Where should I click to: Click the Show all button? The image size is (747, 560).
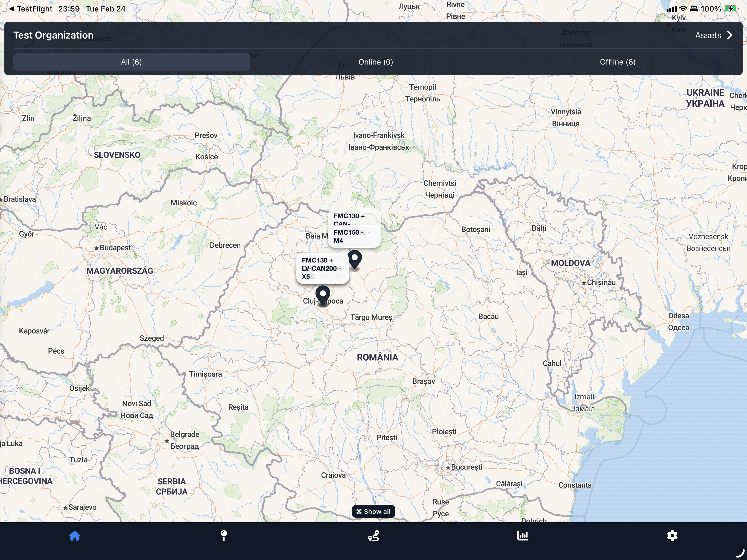click(x=373, y=511)
